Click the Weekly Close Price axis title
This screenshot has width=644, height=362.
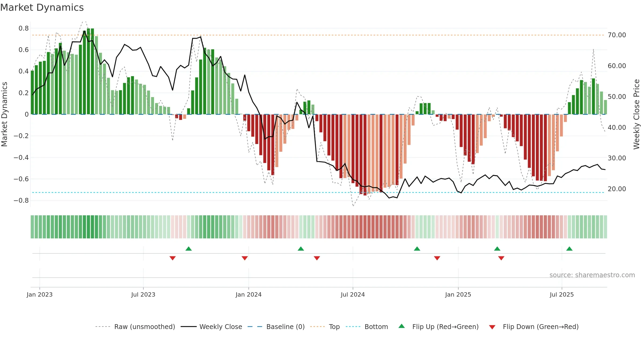click(637, 114)
